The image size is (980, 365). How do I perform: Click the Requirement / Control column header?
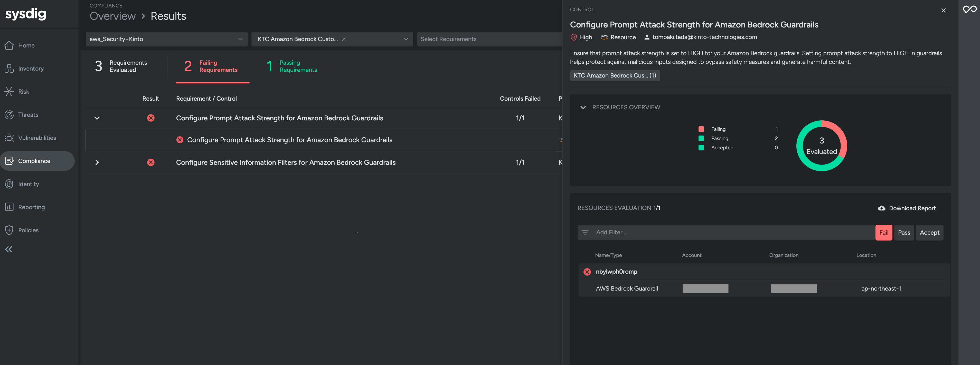[206, 99]
